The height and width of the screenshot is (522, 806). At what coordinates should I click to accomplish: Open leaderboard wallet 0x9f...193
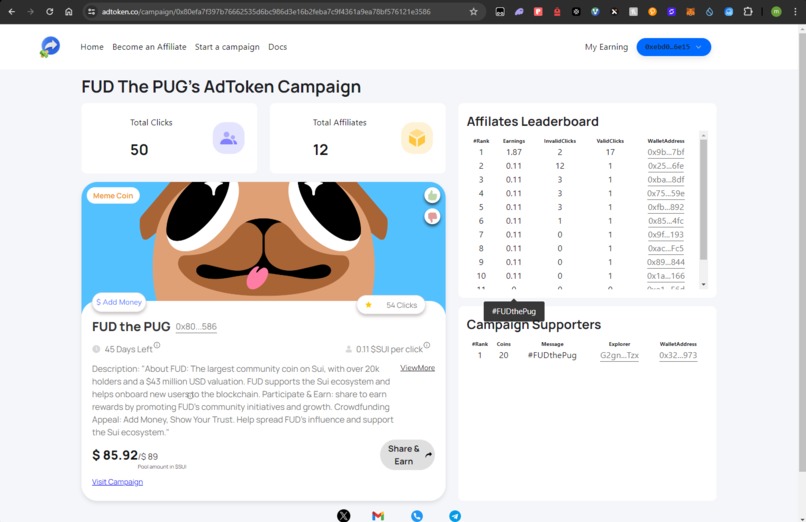(x=666, y=234)
